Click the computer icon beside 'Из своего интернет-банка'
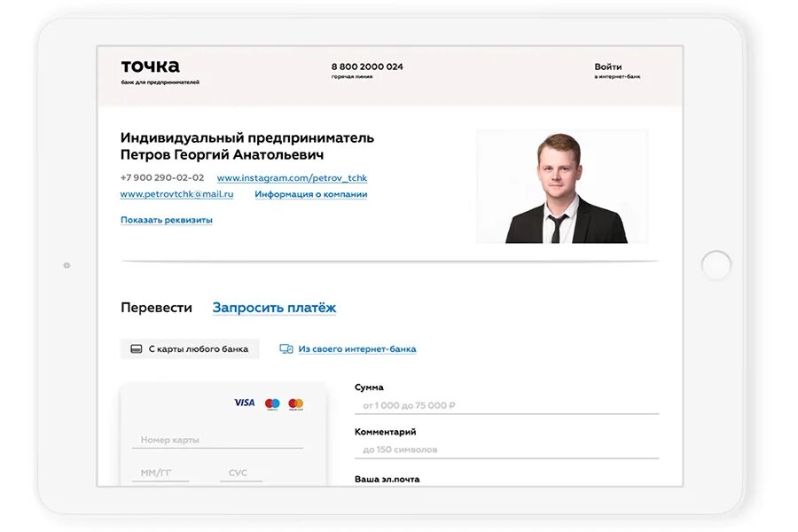This screenshot has height=532, width=798. (x=286, y=348)
